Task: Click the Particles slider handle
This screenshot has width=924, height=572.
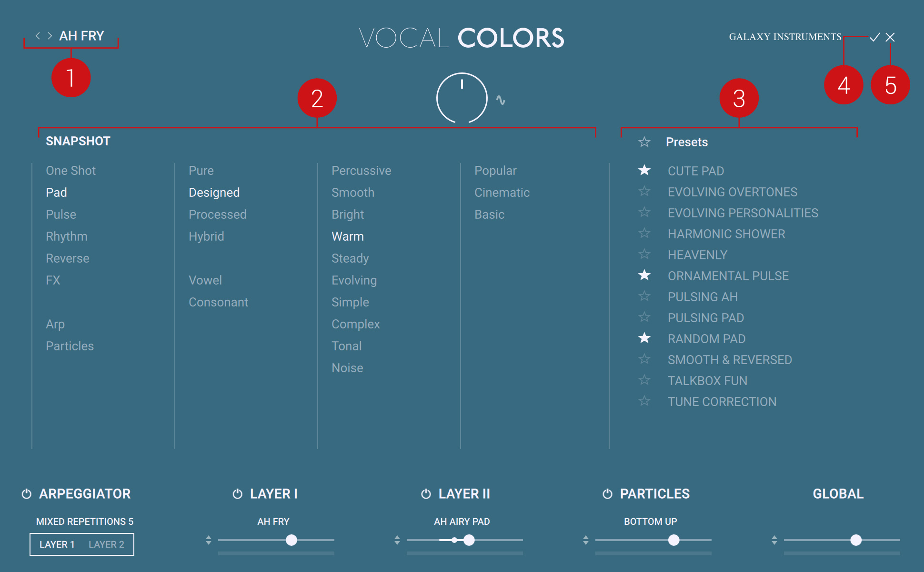Action: [673, 540]
